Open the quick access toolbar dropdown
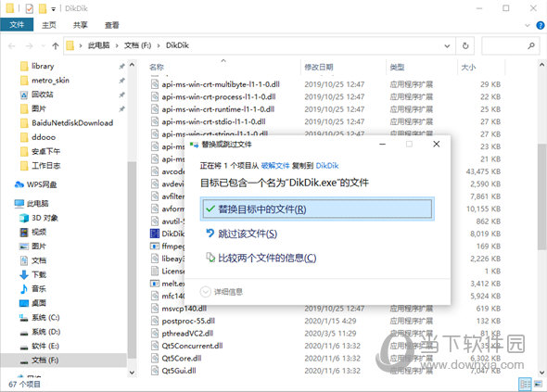The height and width of the screenshot is (392, 547). pyautogui.click(x=54, y=8)
